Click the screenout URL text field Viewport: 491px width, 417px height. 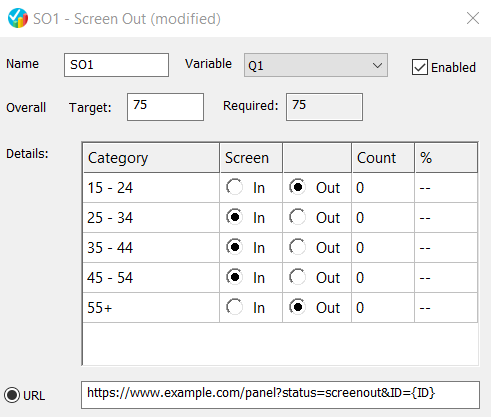(280, 395)
